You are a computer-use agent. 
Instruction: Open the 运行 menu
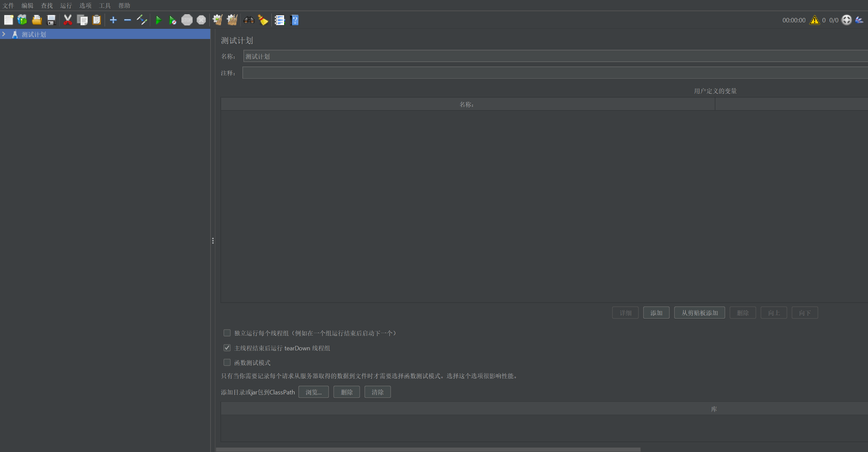pos(66,5)
